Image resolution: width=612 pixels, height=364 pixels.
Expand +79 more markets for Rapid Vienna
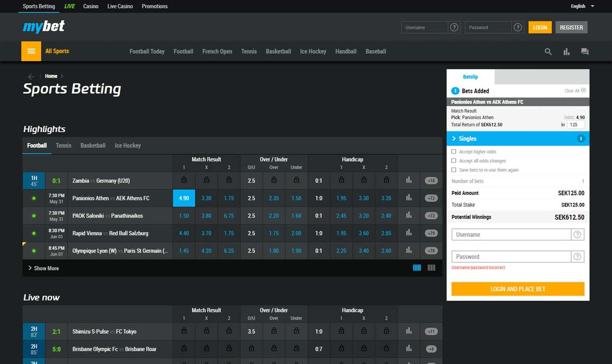pyautogui.click(x=431, y=233)
